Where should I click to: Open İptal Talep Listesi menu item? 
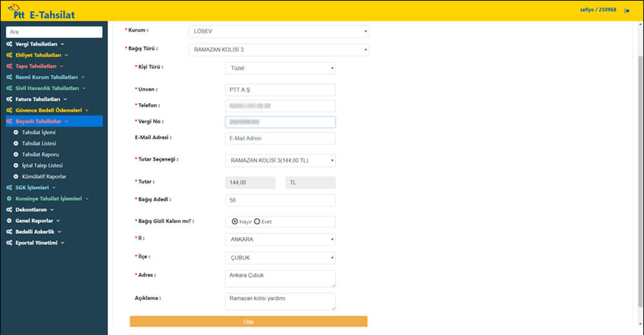pyautogui.click(x=43, y=166)
